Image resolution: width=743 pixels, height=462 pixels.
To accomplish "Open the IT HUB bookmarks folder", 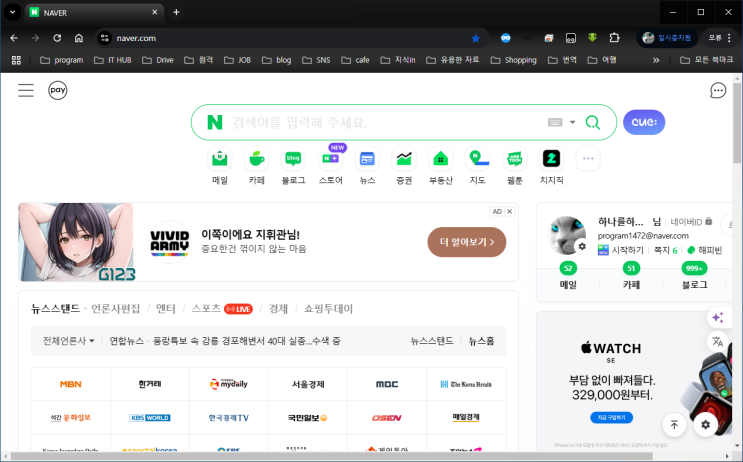I will tap(113, 60).
